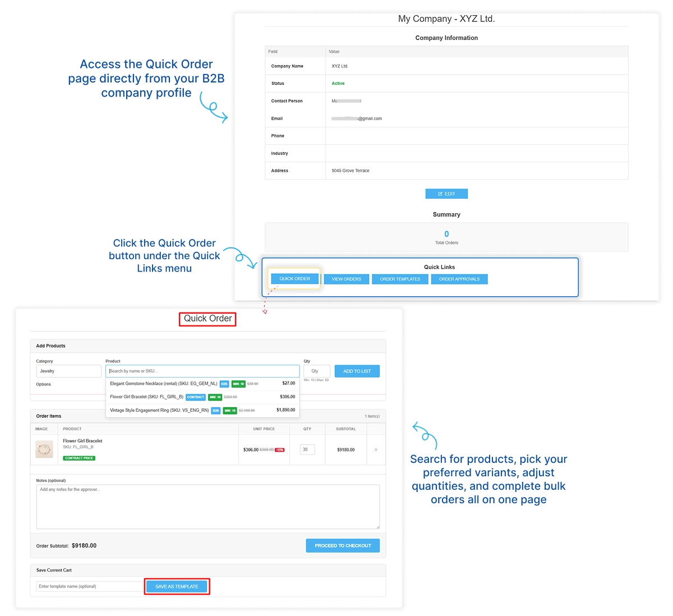Click the $9180.00 subtotal cell in row

coord(345,449)
